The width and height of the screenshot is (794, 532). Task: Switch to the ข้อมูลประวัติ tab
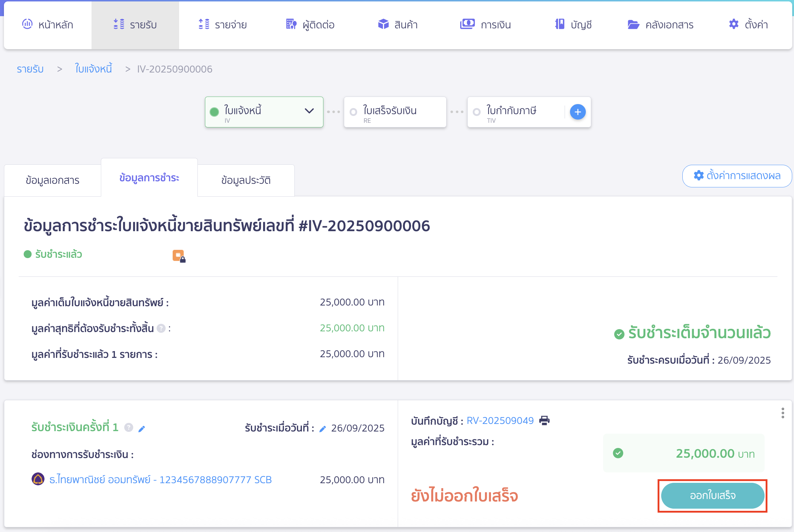click(x=246, y=180)
